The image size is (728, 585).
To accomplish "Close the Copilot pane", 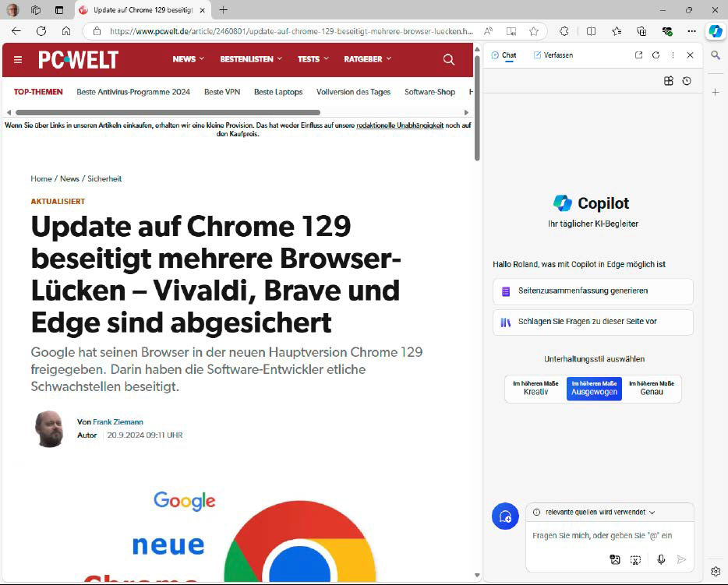I will pos(690,55).
